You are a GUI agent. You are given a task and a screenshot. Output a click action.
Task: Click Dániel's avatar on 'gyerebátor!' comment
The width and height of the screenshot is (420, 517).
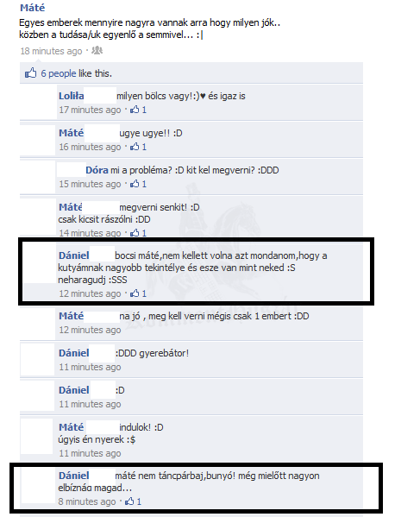pos(37,359)
